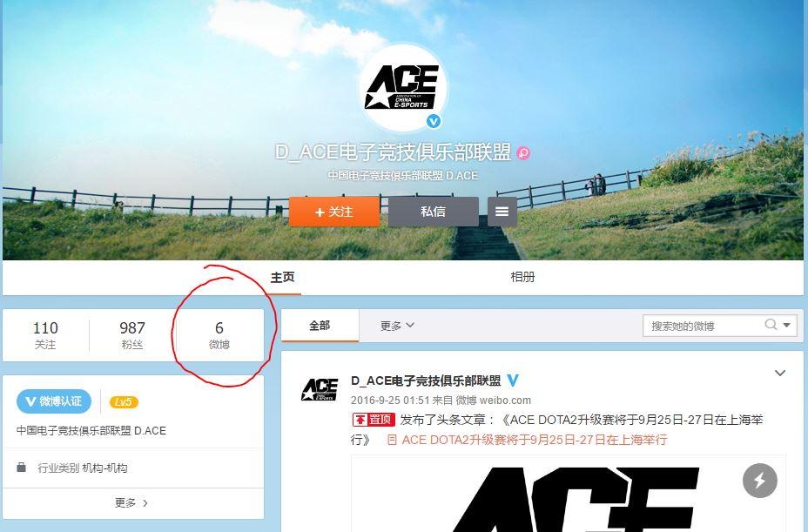
Task: Click the blue 微博认证 verification badge
Action: pos(54,401)
